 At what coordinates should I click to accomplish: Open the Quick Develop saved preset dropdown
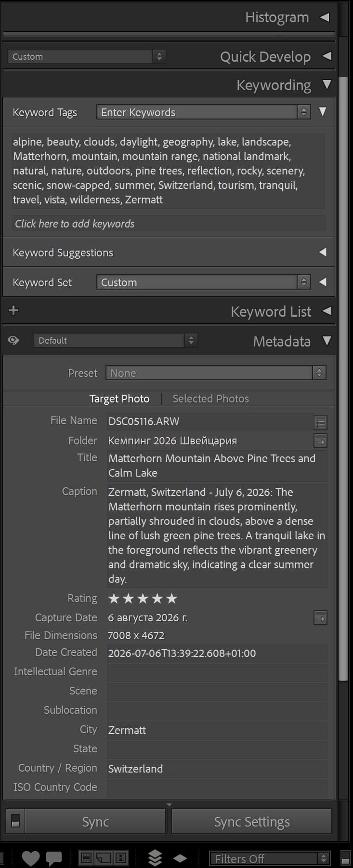pyautogui.click(x=87, y=56)
